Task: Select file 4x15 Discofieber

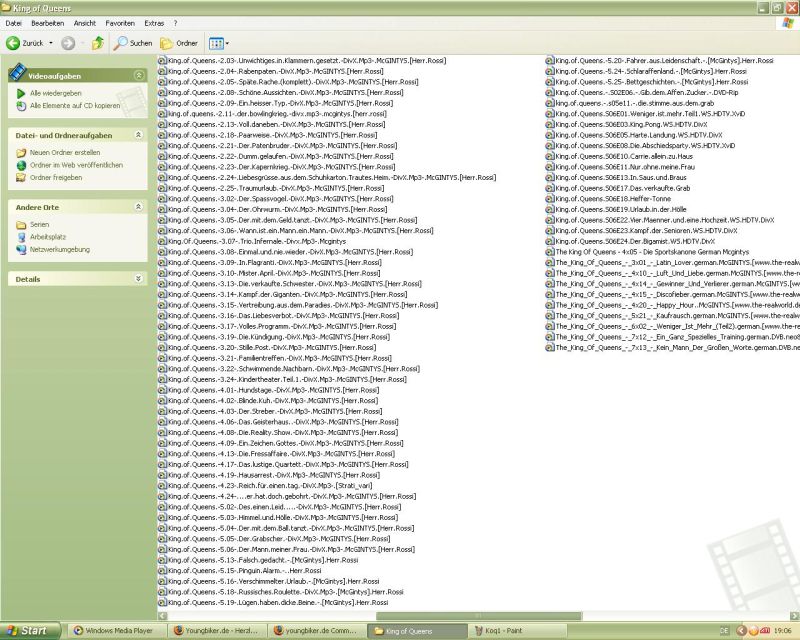Action: (x=677, y=294)
